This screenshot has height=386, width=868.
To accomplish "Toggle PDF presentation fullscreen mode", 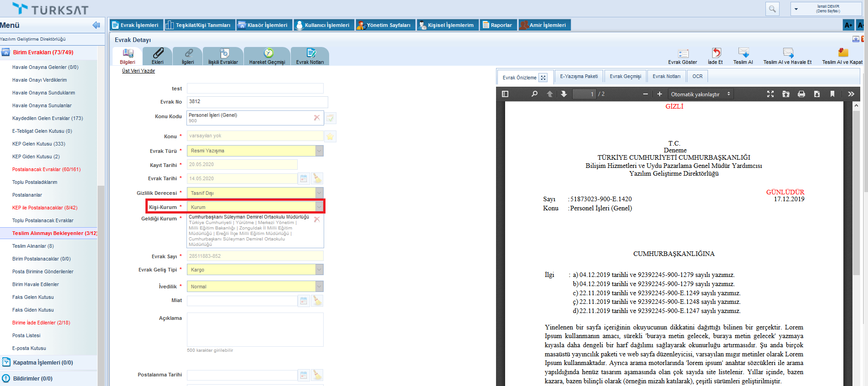I will point(770,94).
